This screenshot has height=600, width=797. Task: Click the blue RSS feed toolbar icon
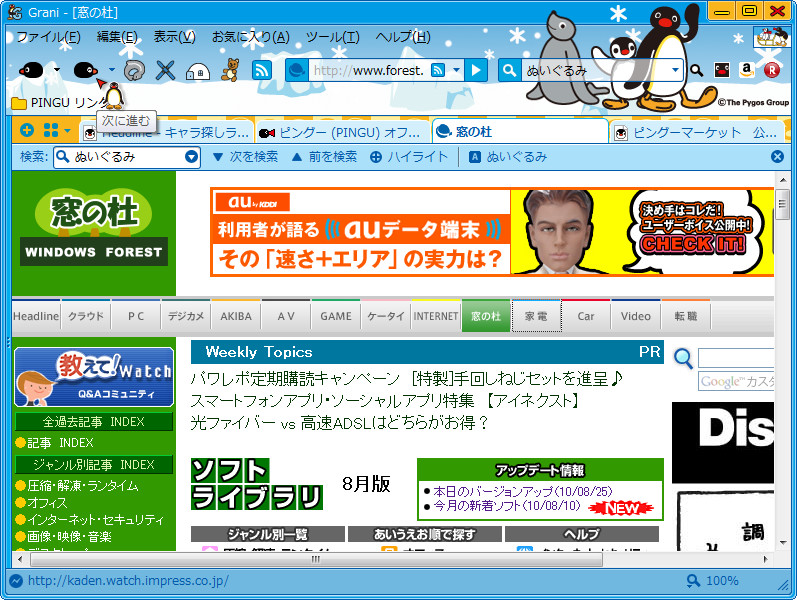coord(262,70)
